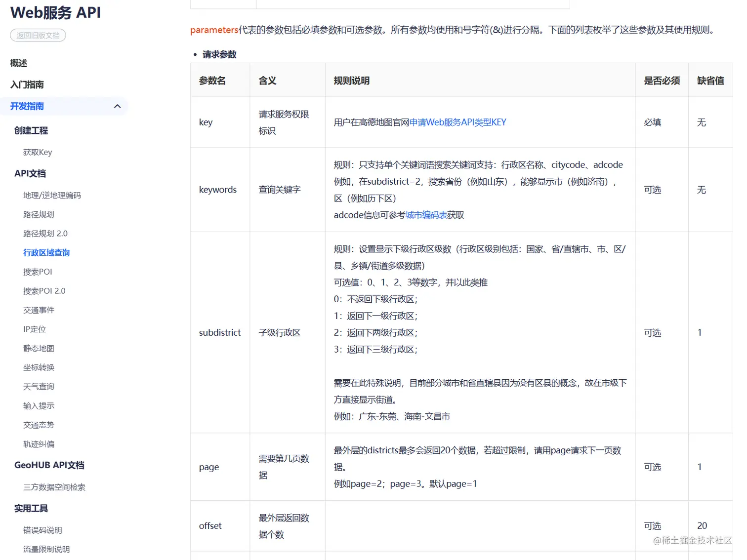
Task: Click 可选 in the subdistrict row
Action: click(x=653, y=333)
